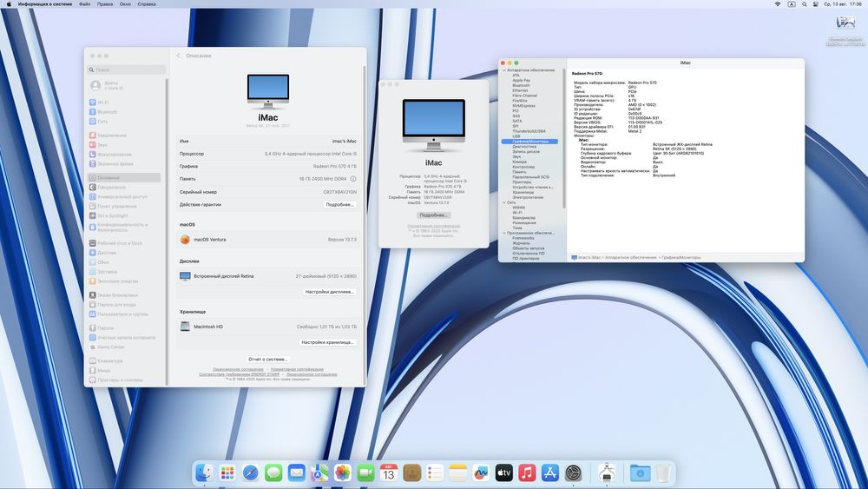Viewport: 868px width, 489px height.
Task: Open Downloads folder in the Dock
Action: [x=641, y=473]
